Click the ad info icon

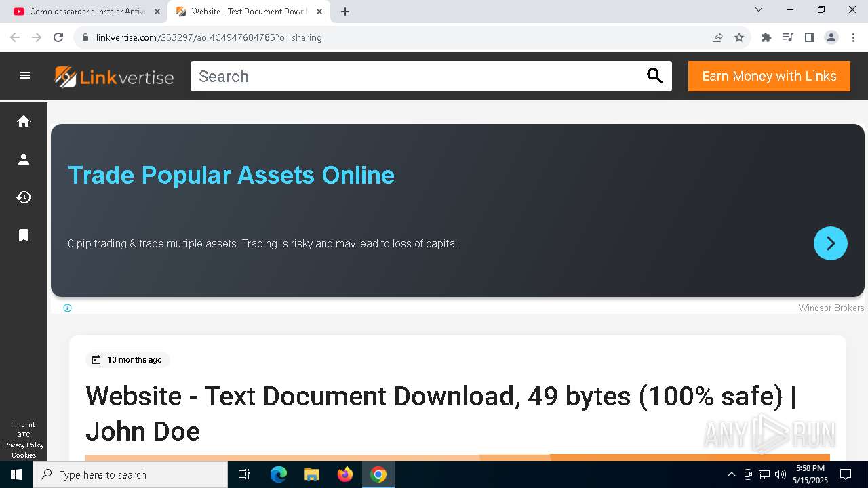coord(67,308)
